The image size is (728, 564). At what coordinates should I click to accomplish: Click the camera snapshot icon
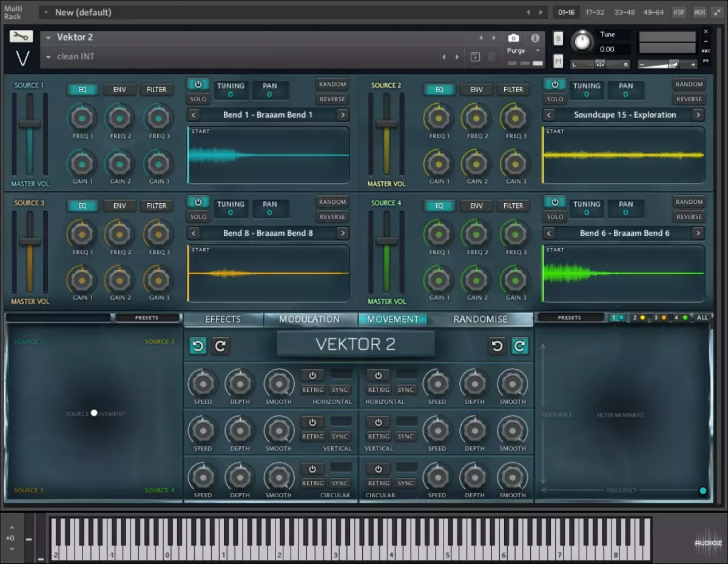[x=514, y=38]
